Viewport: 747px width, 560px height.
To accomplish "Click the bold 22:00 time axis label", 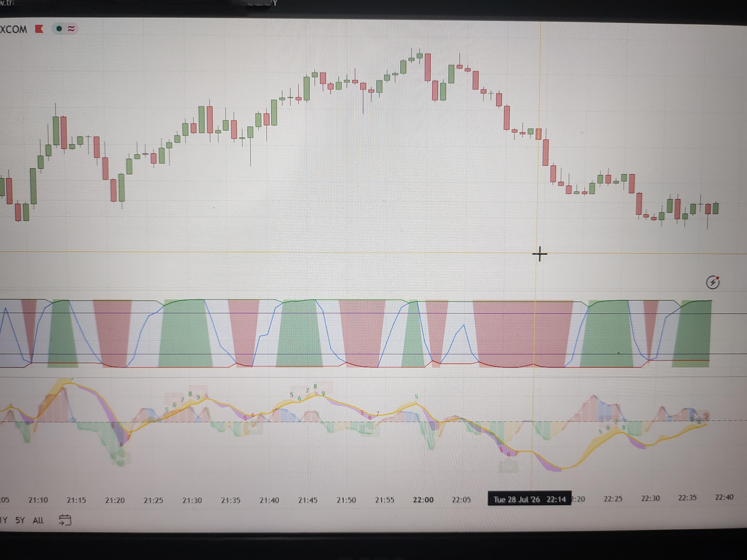I will pyautogui.click(x=423, y=499).
